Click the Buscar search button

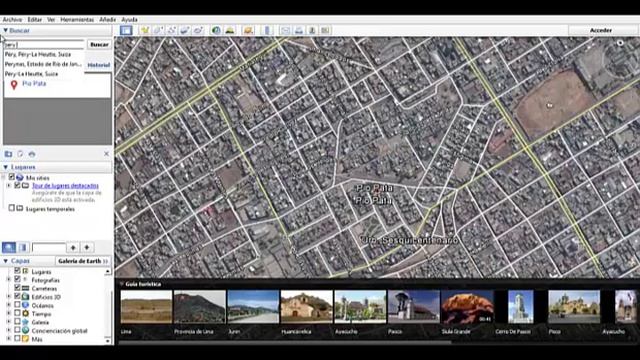click(99, 44)
